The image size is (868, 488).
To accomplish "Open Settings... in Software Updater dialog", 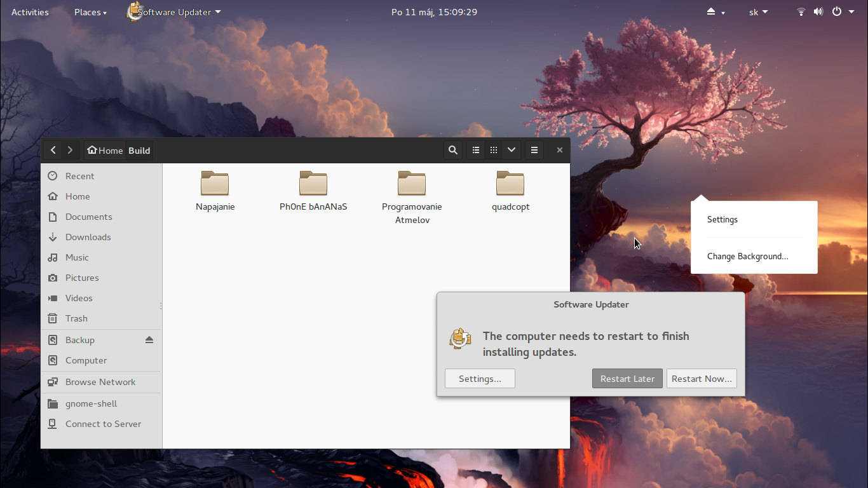I will (x=480, y=379).
